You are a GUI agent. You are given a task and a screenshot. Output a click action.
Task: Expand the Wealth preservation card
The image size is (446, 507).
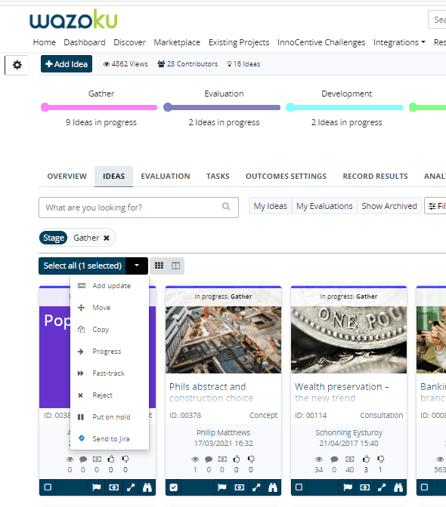click(x=382, y=487)
